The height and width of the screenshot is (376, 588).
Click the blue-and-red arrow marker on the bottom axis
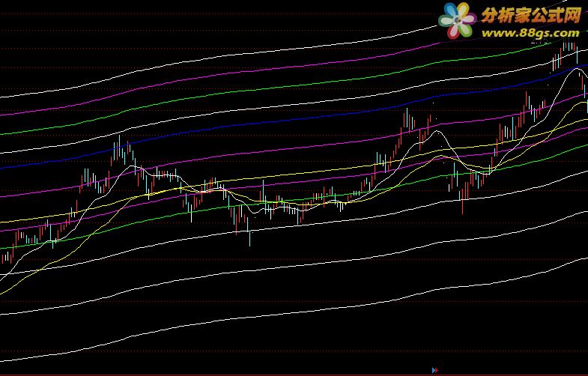[x=435, y=370]
